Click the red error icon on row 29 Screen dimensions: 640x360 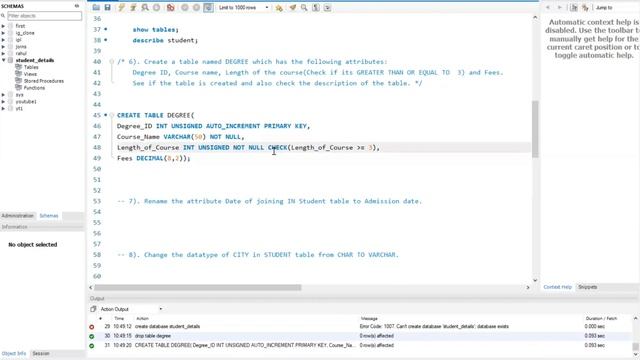pyautogui.click(x=91, y=327)
